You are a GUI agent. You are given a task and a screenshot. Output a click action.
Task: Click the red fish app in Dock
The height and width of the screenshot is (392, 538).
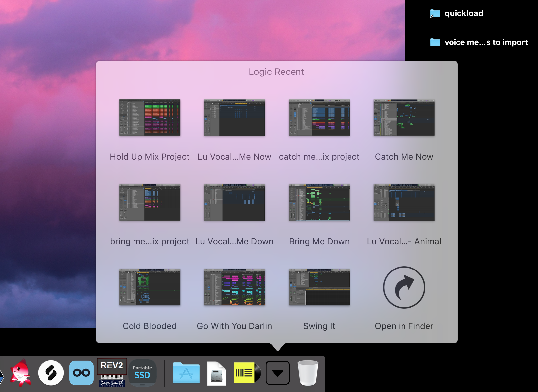coord(21,373)
